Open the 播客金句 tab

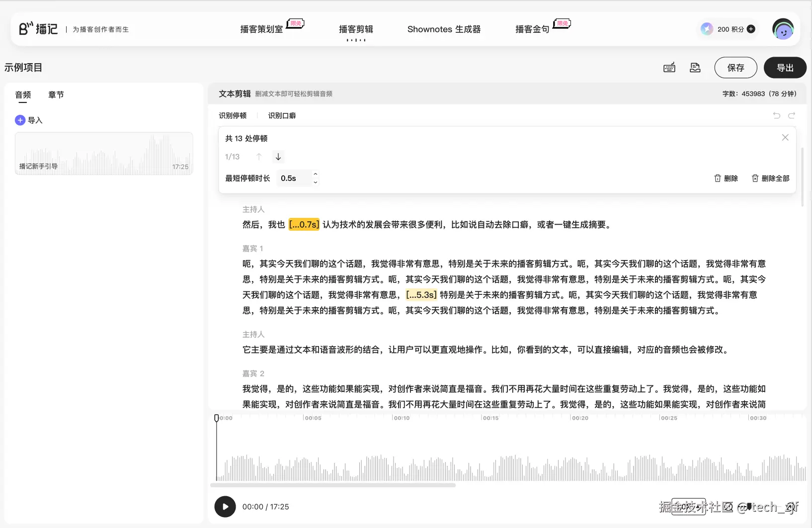pos(532,29)
